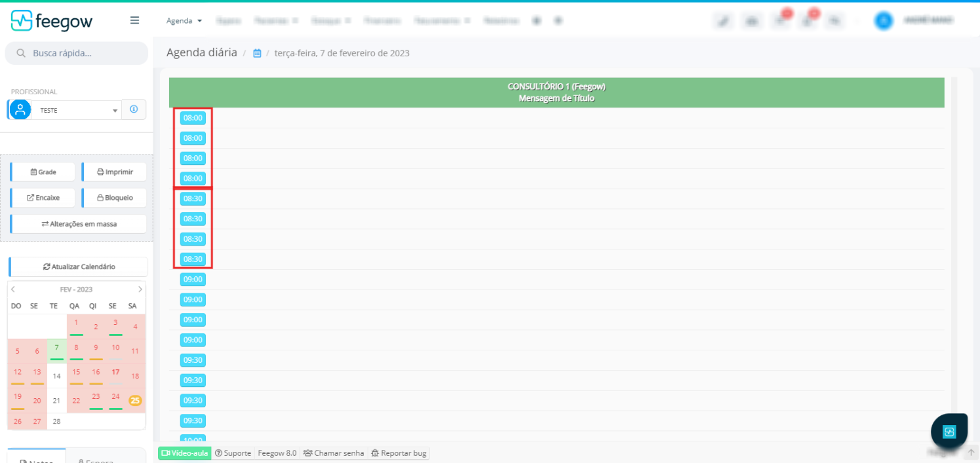
Task: Select day 21 in mini calendar
Action: (57, 400)
